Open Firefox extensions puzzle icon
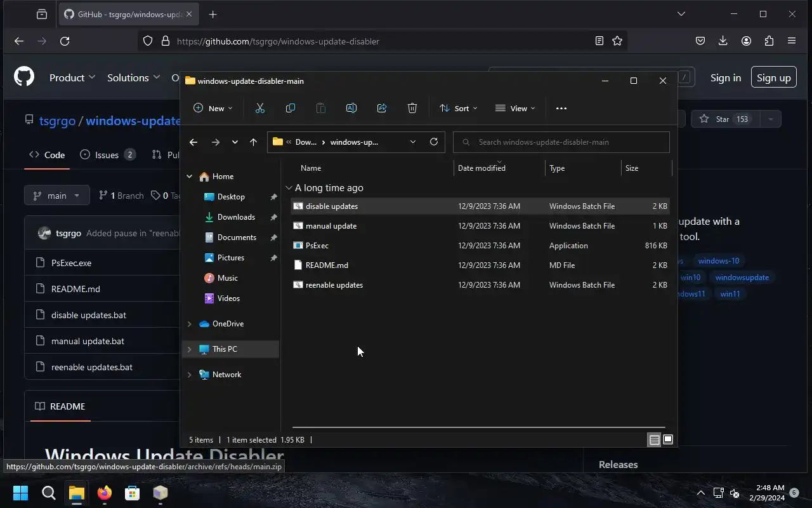Screen dimensions: 812x508 click(x=769, y=41)
